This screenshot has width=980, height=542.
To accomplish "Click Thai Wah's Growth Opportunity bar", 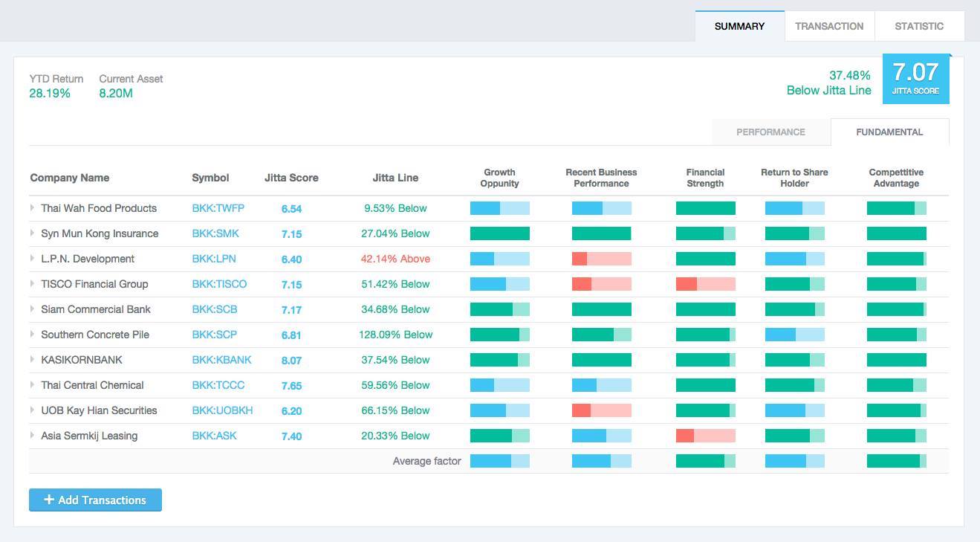I will 500,208.
